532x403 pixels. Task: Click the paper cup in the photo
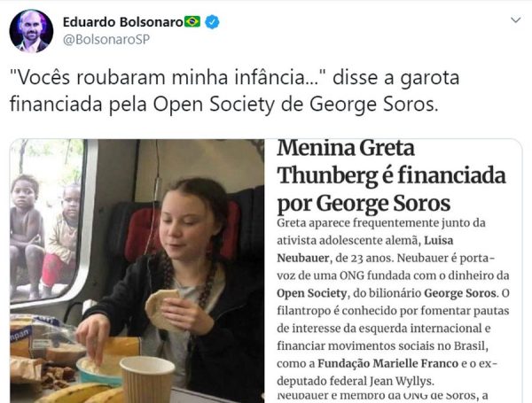147,380
